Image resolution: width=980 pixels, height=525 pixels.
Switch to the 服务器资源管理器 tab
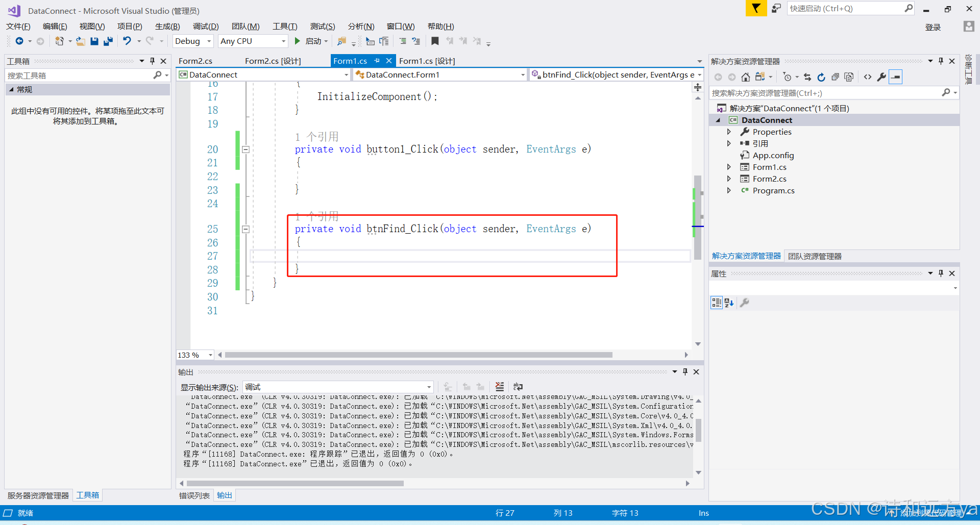[38, 495]
